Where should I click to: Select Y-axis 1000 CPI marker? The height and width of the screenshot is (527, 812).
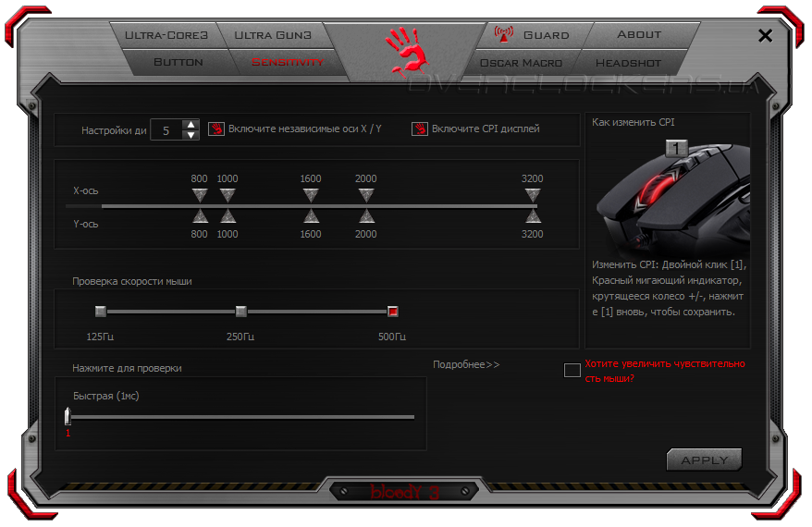click(228, 216)
